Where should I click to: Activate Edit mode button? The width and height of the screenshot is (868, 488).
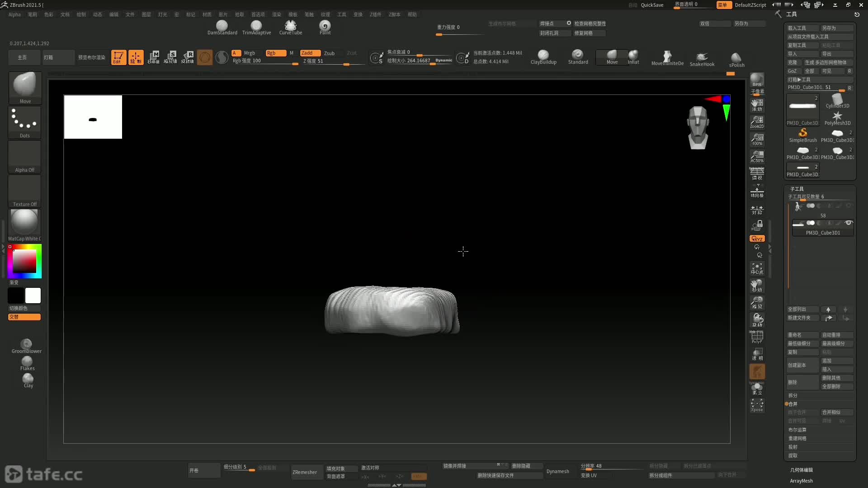click(118, 57)
